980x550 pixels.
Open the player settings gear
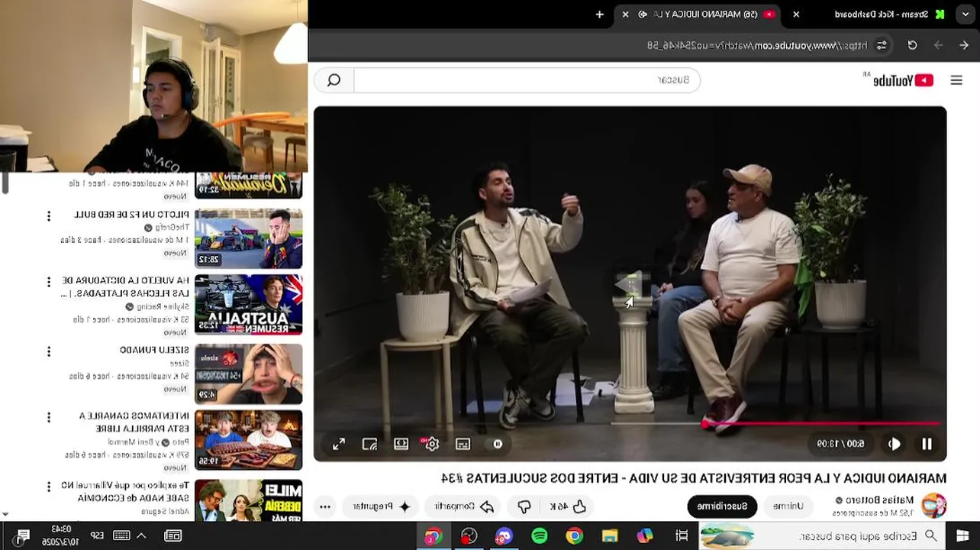pos(432,444)
